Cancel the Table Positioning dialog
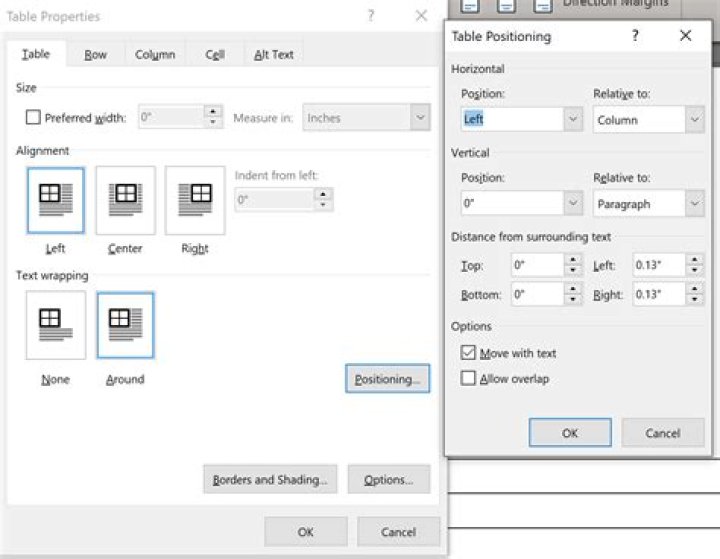Screen dimensions: 720x559 [x=663, y=433]
